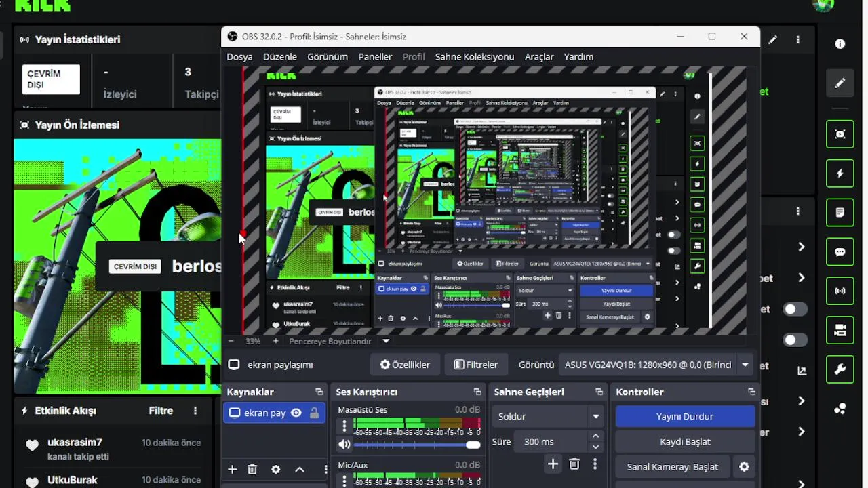Expand the Kick row chevron beside 'er'
This screenshot has height=488, width=868.
[x=802, y=432]
